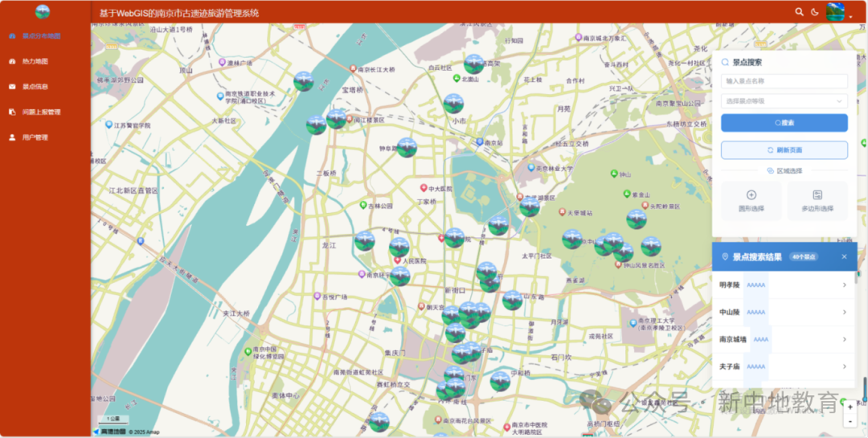868x438 pixels.
Task: Click the scenic marker beside 钟阜路
Action: pos(407,148)
